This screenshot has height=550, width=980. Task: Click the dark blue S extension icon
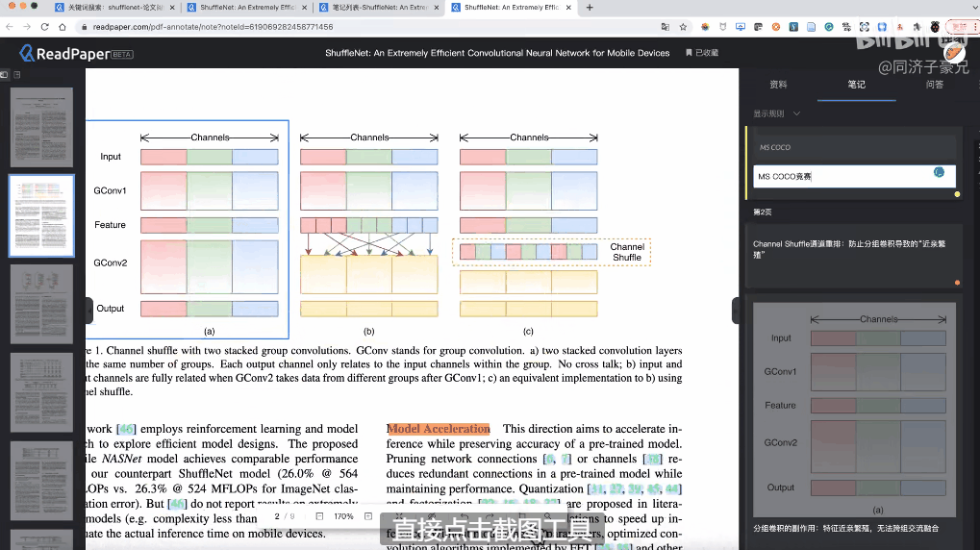click(x=793, y=27)
